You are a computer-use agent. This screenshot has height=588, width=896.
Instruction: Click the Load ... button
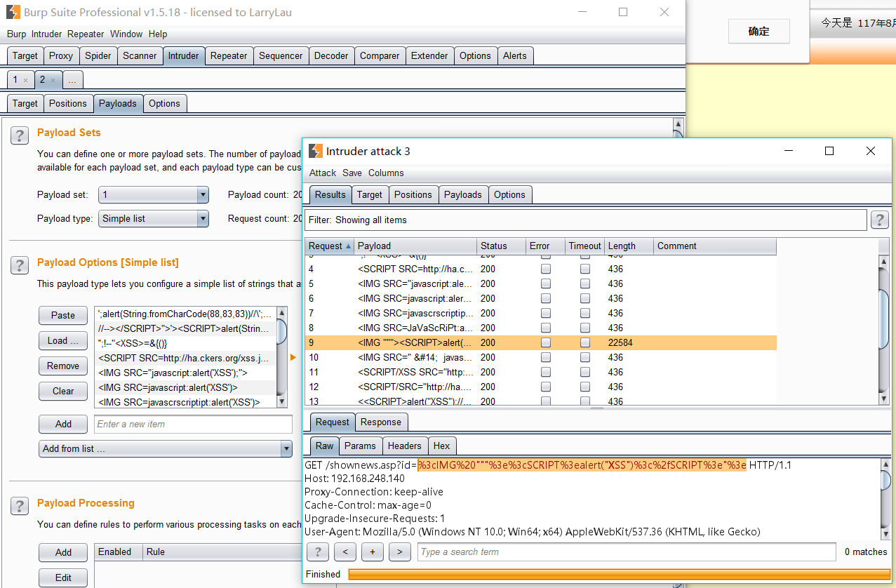(63, 340)
